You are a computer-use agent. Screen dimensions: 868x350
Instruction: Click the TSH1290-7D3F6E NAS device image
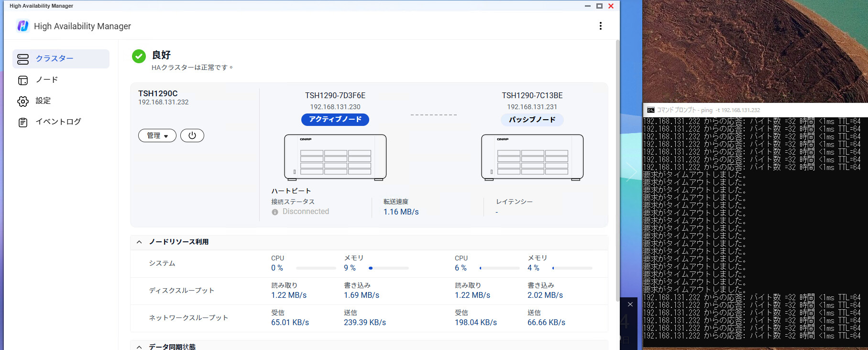[x=335, y=157]
